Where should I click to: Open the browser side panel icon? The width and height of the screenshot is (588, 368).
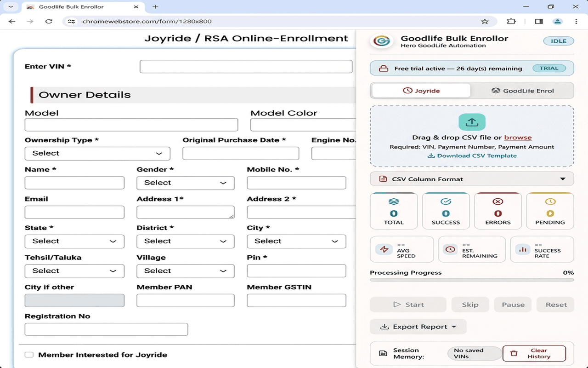click(x=539, y=21)
